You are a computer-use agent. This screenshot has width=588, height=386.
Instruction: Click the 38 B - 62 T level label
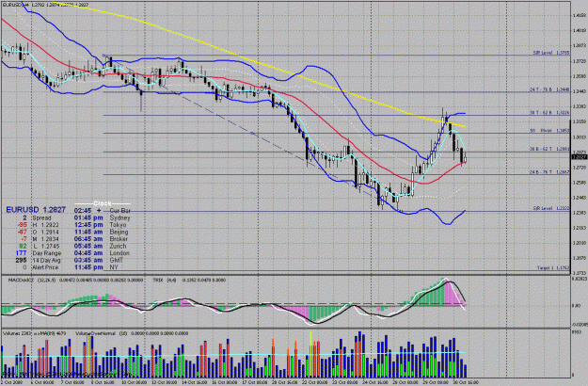pyautogui.click(x=549, y=150)
